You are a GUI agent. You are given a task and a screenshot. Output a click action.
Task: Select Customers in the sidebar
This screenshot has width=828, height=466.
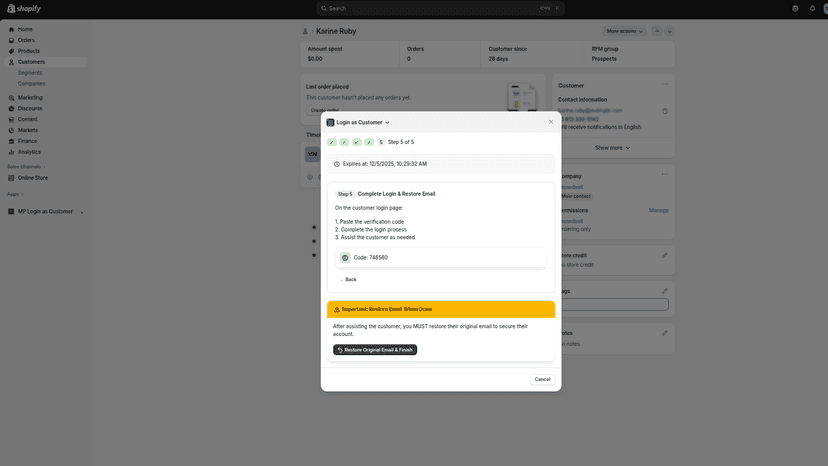tap(31, 62)
